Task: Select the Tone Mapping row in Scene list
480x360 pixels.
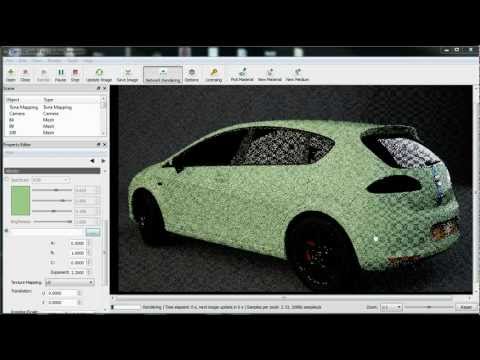Action: tap(53, 107)
